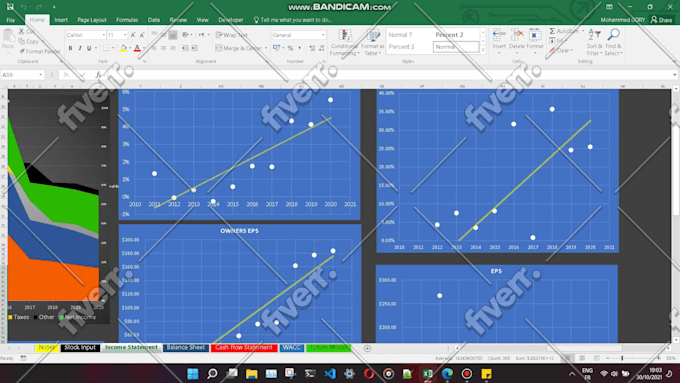The height and width of the screenshot is (383, 680).
Task: Click the zoom slider in status bar
Action: [622, 358]
